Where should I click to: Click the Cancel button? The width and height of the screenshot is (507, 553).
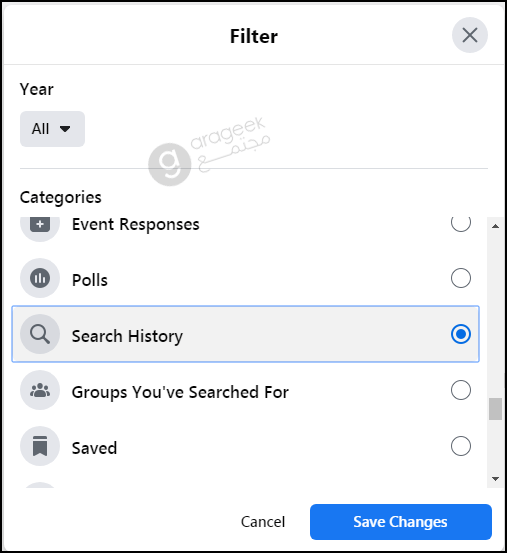[263, 522]
